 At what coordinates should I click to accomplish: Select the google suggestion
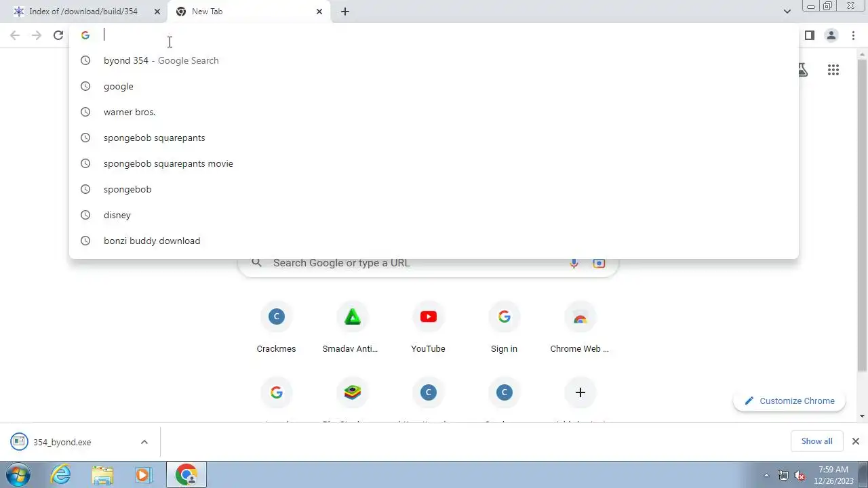434,86
